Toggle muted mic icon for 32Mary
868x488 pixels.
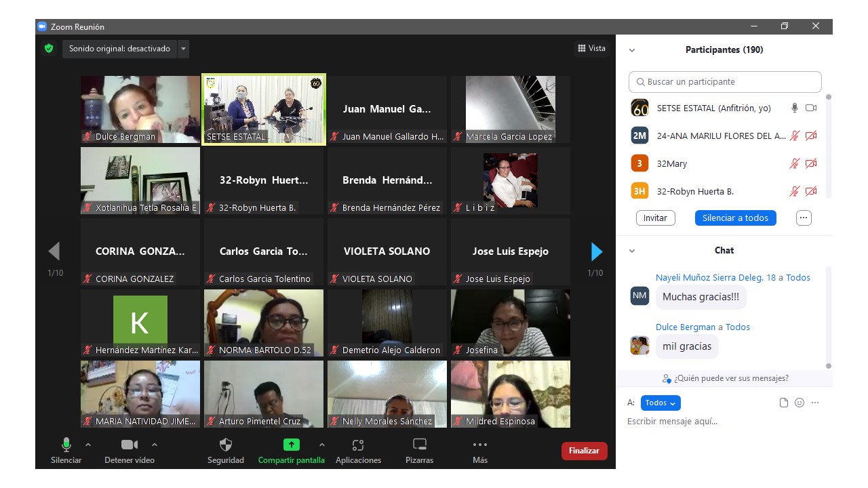coord(795,163)
